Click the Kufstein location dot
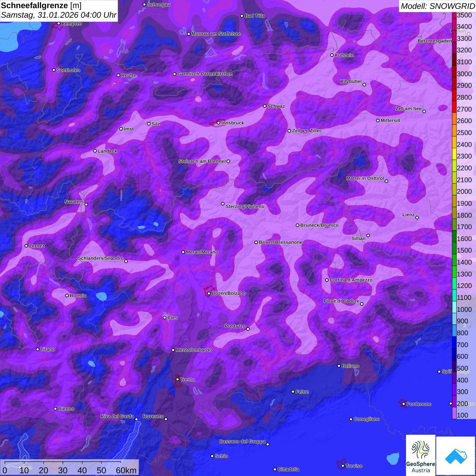476x476 pixels. tap(332, 55)
